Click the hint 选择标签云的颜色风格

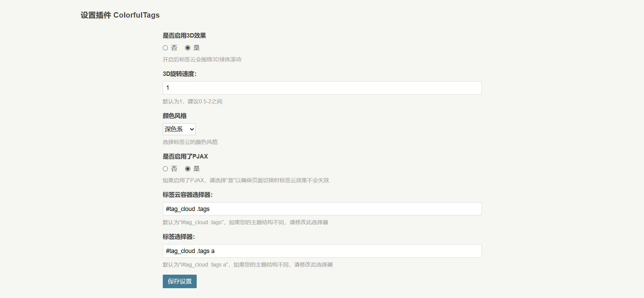pos(190,142)
